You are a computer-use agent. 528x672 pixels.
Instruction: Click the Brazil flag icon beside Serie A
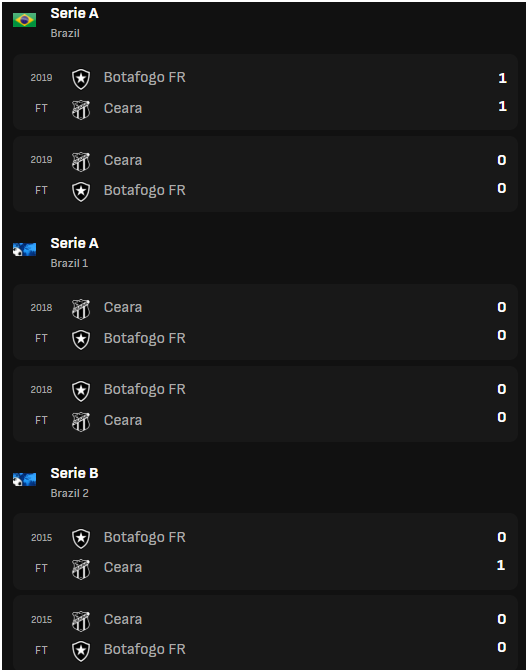[24, 20]
